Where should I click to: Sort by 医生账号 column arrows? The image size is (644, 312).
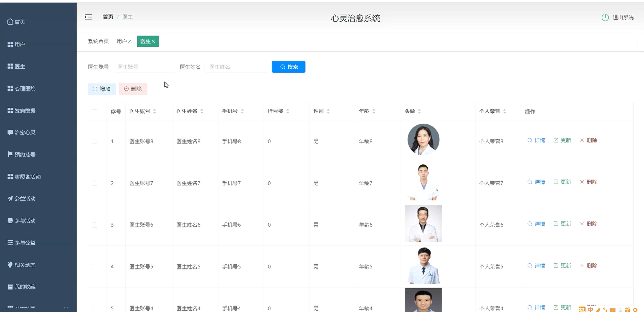tap(155, 111)
